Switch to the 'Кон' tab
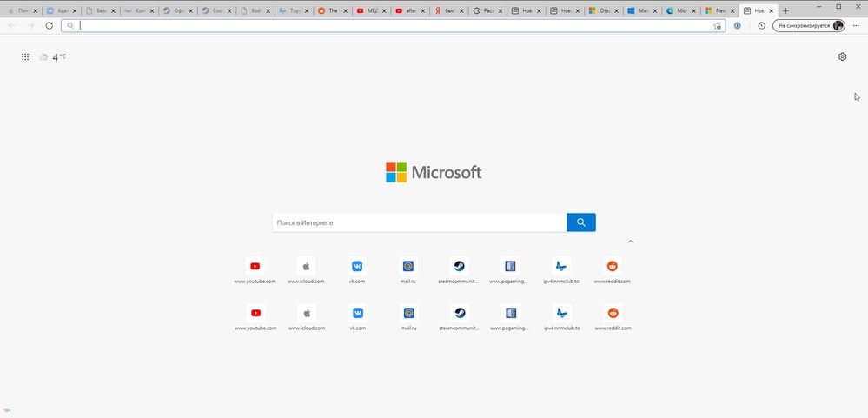The width and height of the screenshot is (868, 418). coord(137,10)
